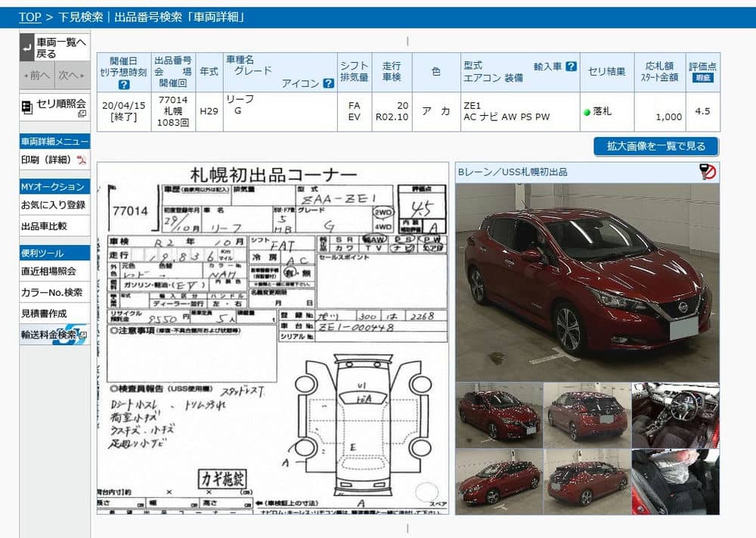Click lot number 77014 in the table

click(173, 100)
